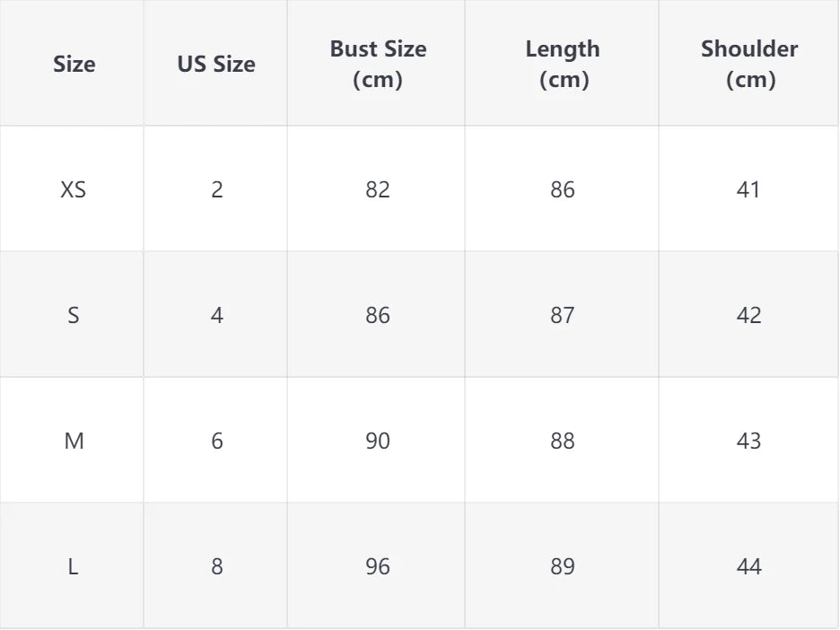The height and width of the screenshot is (630, 840).
Task: Click the M size cell
Action: pos(74,441)
